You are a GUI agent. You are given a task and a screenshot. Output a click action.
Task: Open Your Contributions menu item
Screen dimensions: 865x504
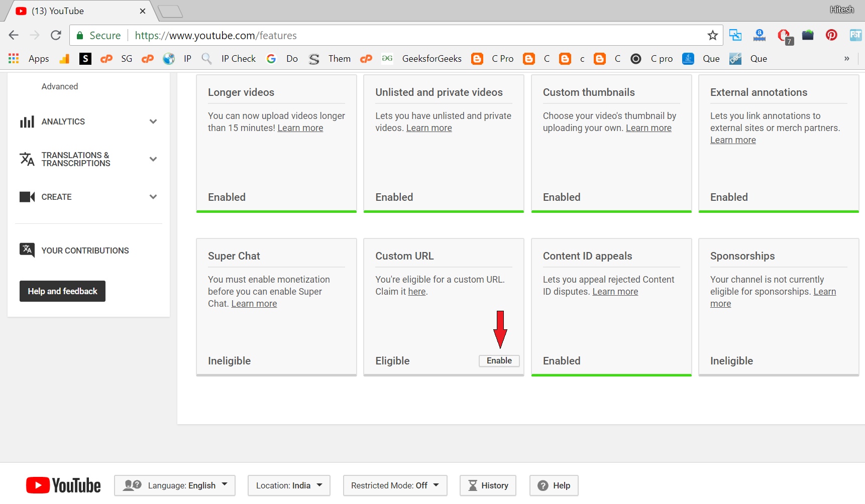coord(85,250)
